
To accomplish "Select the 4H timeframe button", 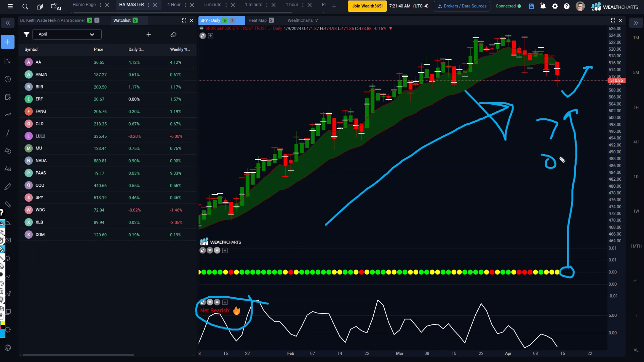I will pyautogui.click(x=636, y=142).
